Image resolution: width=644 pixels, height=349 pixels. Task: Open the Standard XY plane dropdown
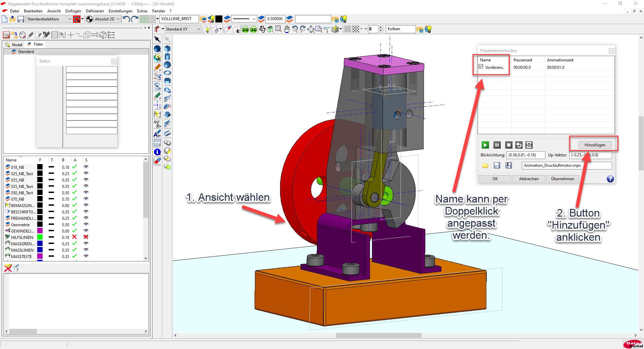coord(198,29)
